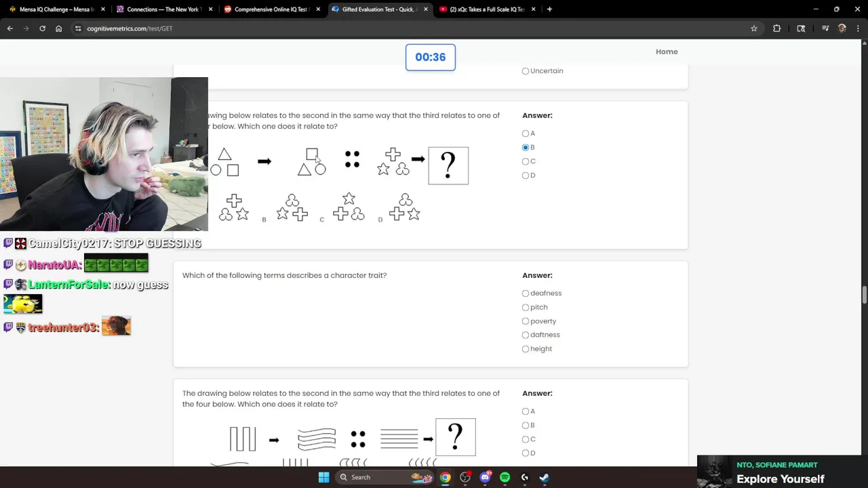Screen dimensions: 868x488
Task: Click the Explore Yourself now-playing overlay
Action: [783, 472]
